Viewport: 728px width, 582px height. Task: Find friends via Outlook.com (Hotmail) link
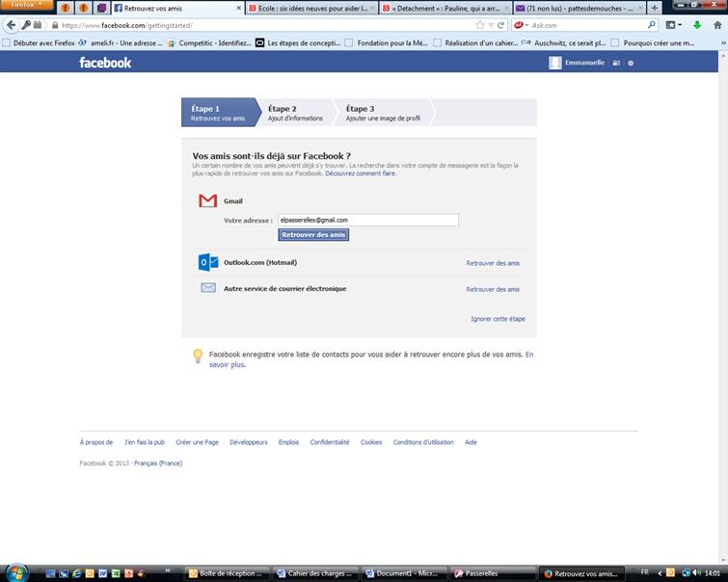[x=493, y=263]
